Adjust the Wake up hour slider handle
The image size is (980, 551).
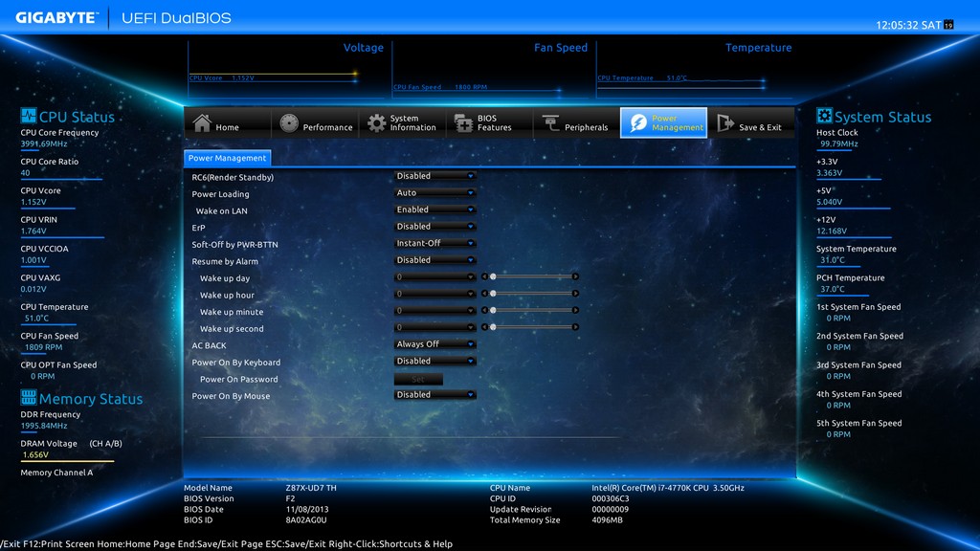493,293
